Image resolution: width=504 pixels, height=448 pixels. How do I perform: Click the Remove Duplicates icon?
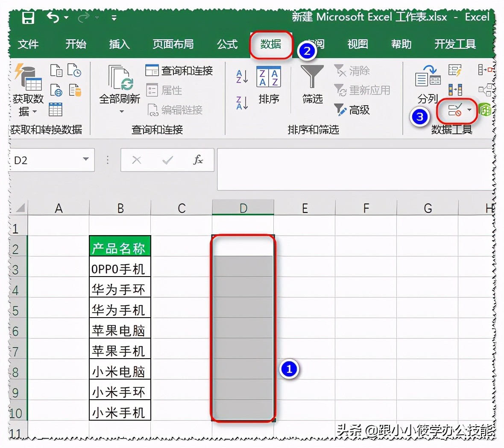(x=455, y=90)
